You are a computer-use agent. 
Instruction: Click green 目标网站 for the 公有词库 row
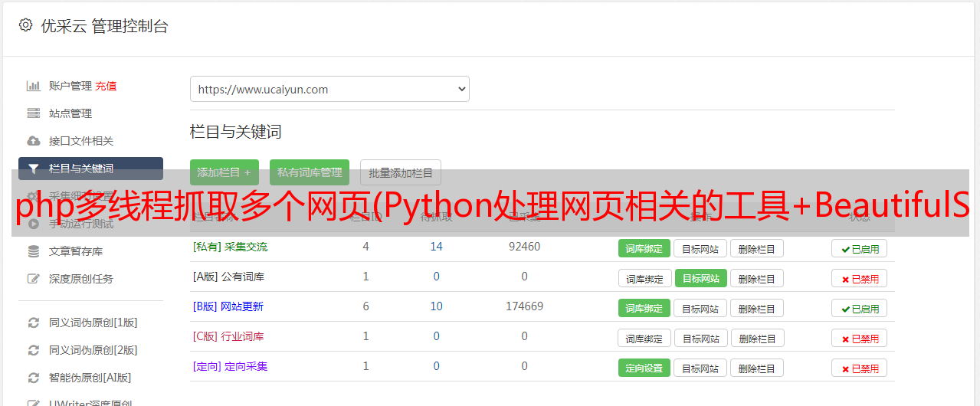(x=701, y=278)
